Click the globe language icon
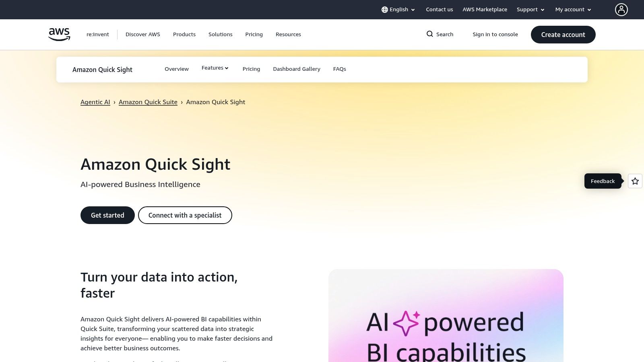Viewport: 644px width, 362px height. pos(384,10)
